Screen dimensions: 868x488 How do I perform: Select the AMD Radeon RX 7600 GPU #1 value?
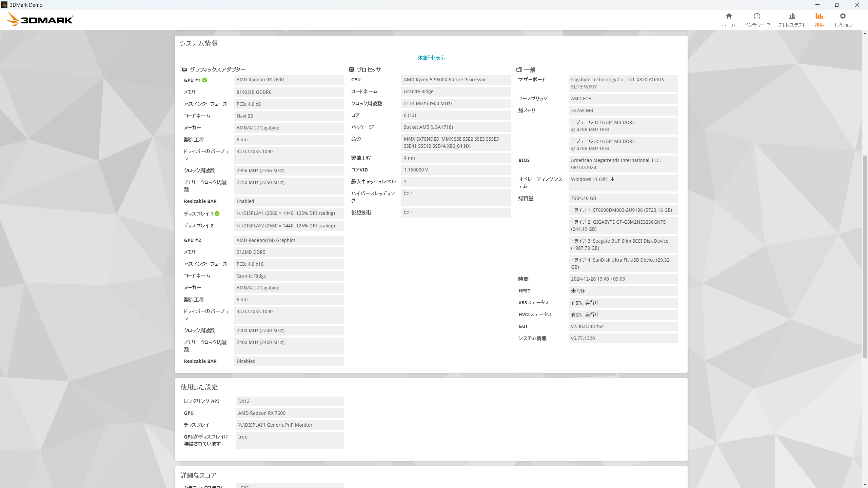pyautogui.click(x=289, y=80)
